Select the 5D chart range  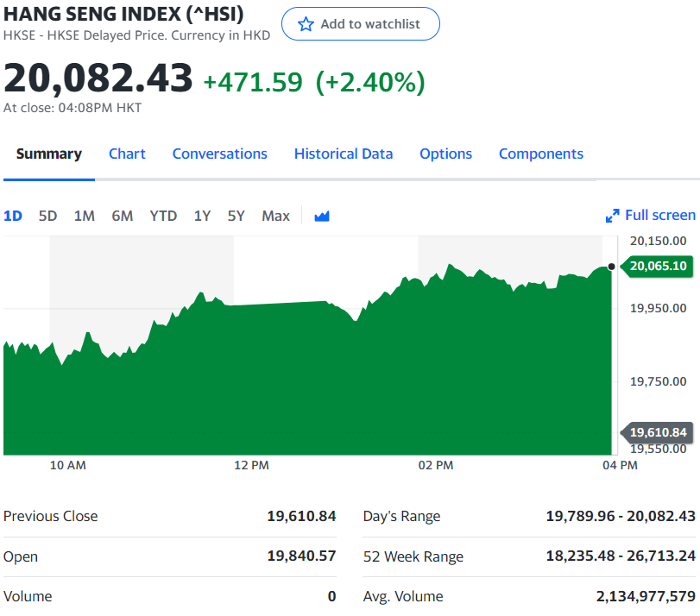47,216
